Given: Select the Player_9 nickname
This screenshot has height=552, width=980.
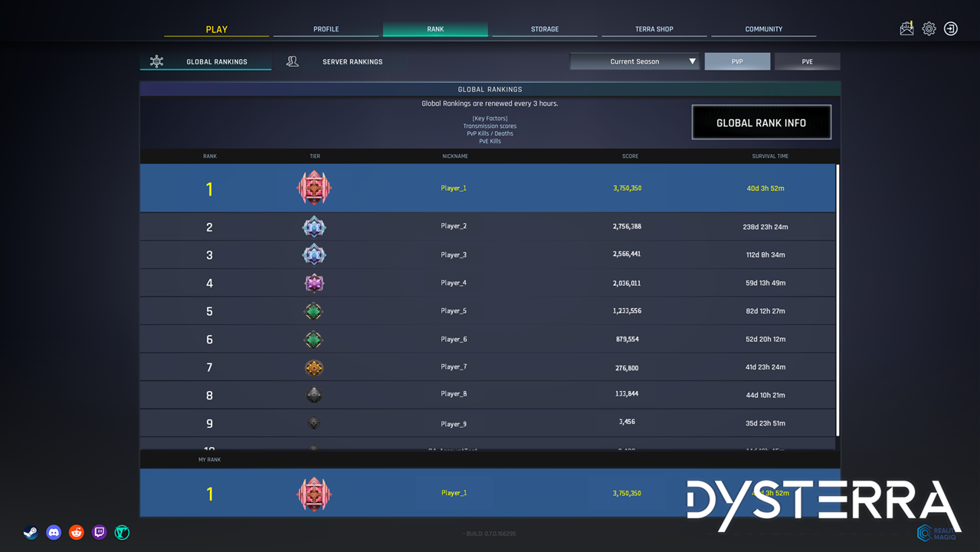Looking at the screenshot, I should tap(454, 424).
